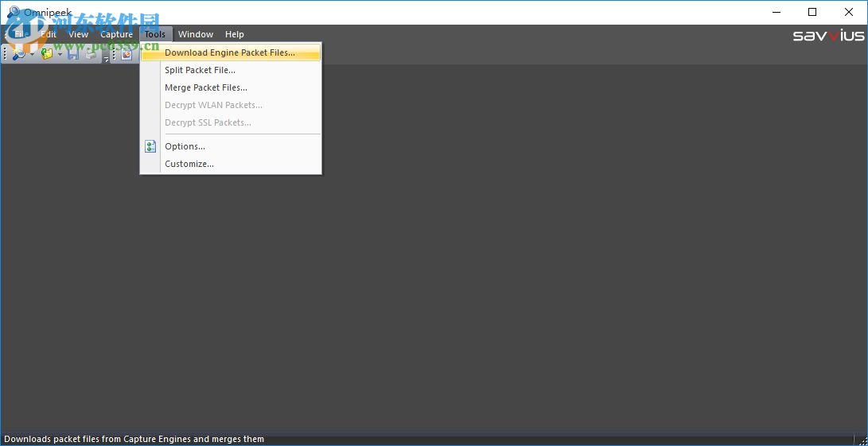Image resolution: width=868 pixels, height=446 pixels.
Task: Click the Save disk toolbar icon
Action: [x=73, y=54]
